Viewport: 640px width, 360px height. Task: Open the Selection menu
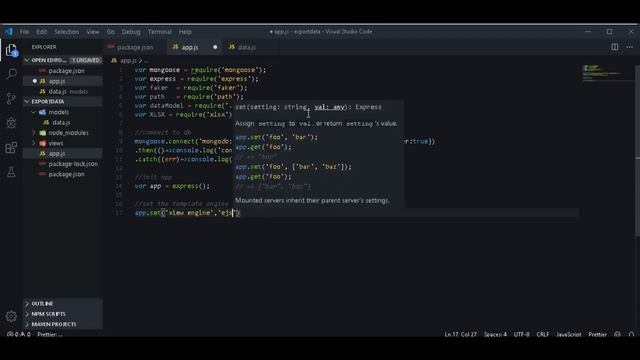coord(67,32)
